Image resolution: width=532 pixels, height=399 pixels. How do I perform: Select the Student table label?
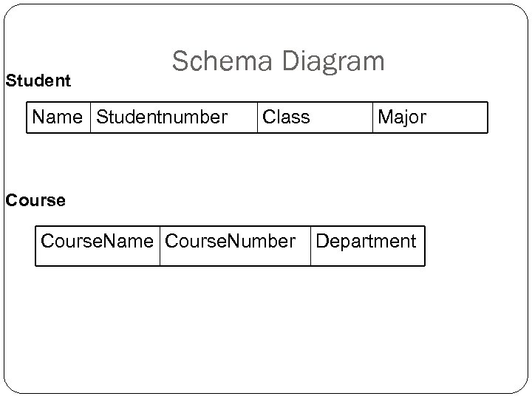click(x=38, y=80)
